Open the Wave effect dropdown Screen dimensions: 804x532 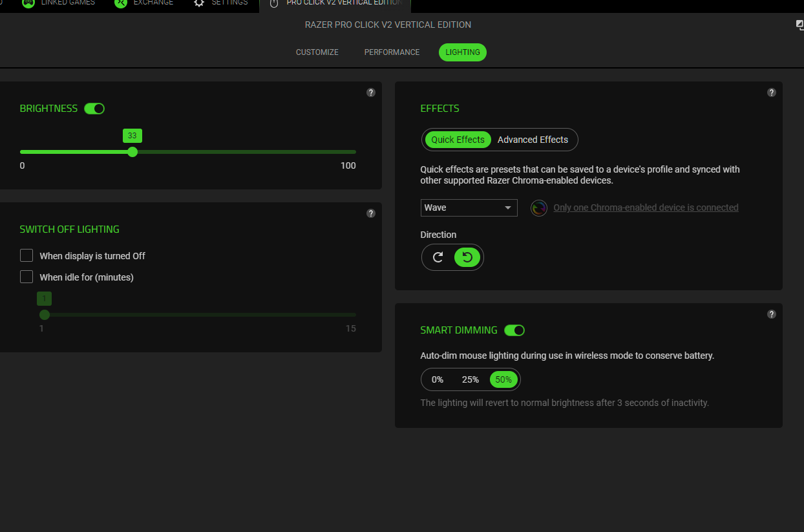coord(469,207)
